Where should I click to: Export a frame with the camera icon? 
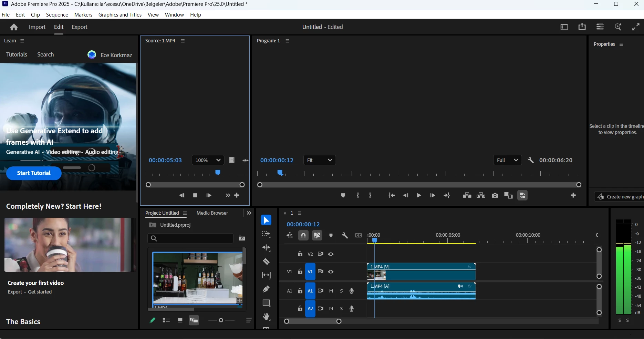[495, 195]
